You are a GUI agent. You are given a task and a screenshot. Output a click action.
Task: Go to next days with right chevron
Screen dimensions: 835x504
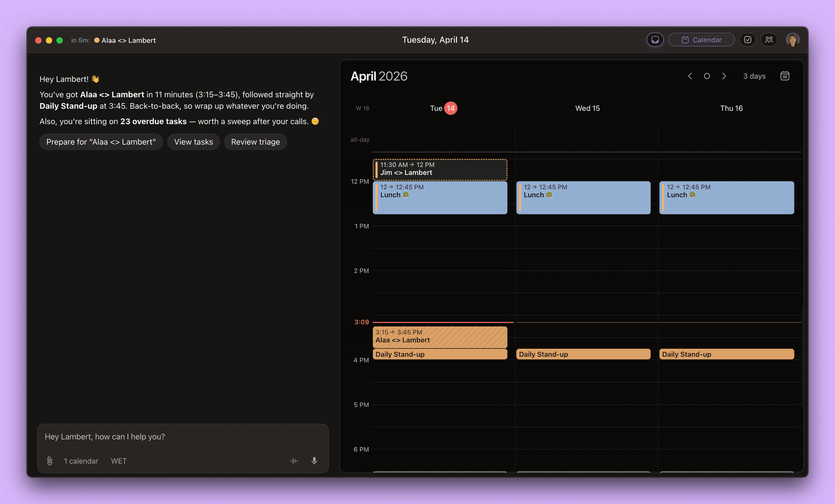(724, 76)
